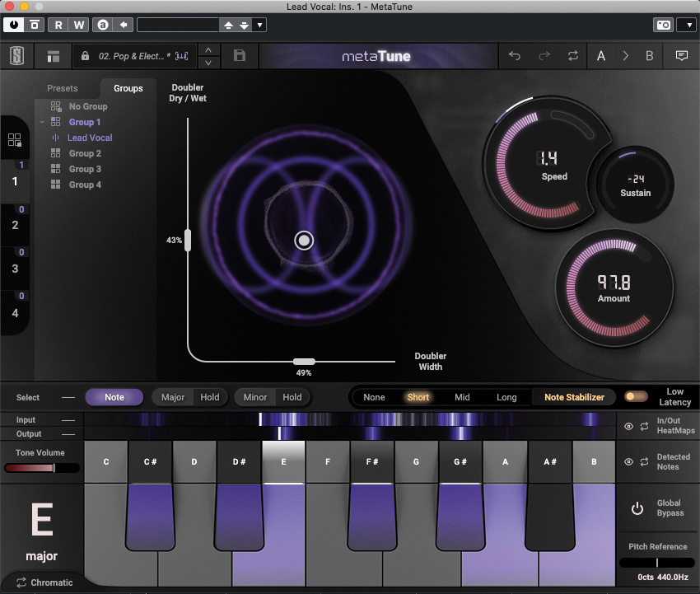Screen dimensions: 700x594
Task: Open the Chromatic scale selector
Action: point(43,582)
